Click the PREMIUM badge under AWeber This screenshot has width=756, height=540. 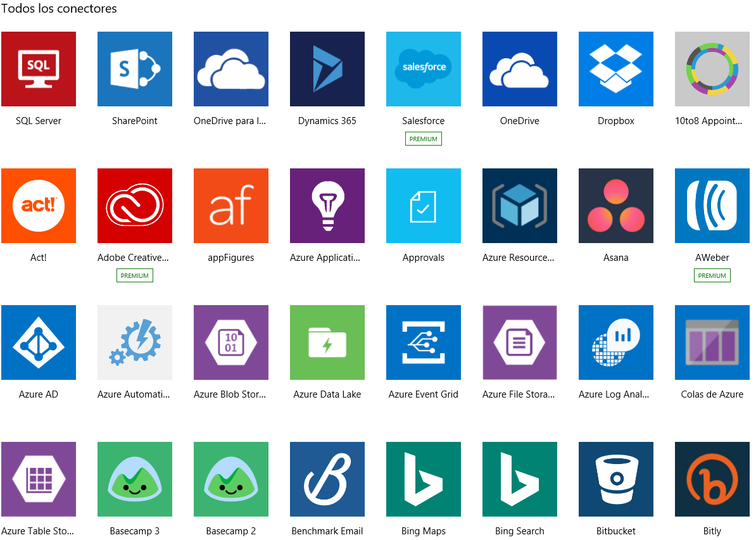pos(712,275)
